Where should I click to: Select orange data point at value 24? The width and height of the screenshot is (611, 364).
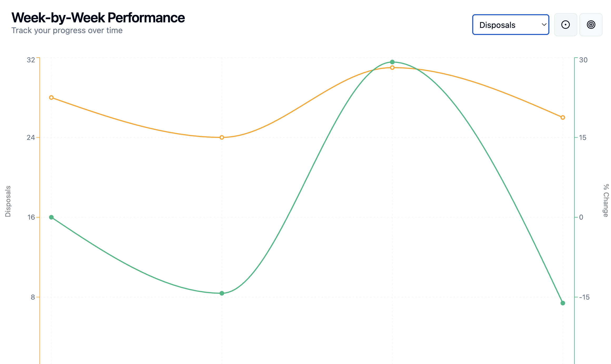(222, 137)
